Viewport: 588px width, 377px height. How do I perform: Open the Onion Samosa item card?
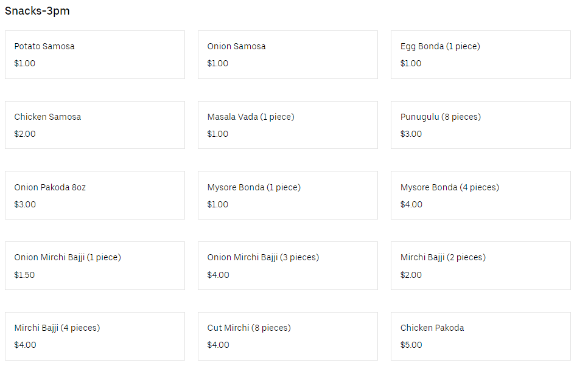287,55
